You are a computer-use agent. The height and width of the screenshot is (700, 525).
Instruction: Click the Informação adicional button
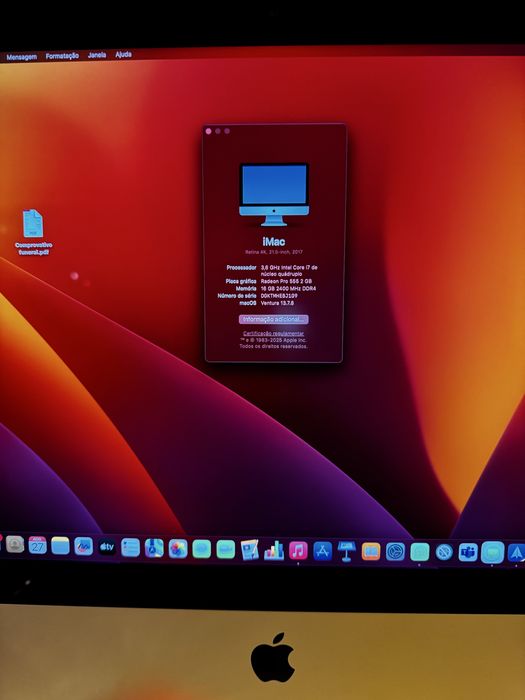[x=274, y=319]
